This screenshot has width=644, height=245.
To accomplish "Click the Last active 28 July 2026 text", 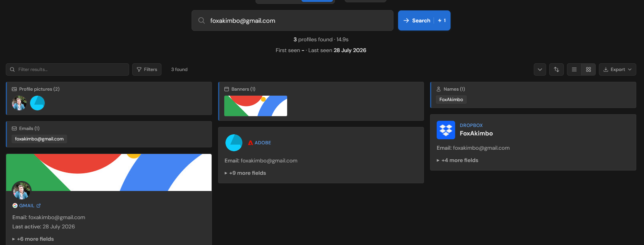I will coord(44,226).
